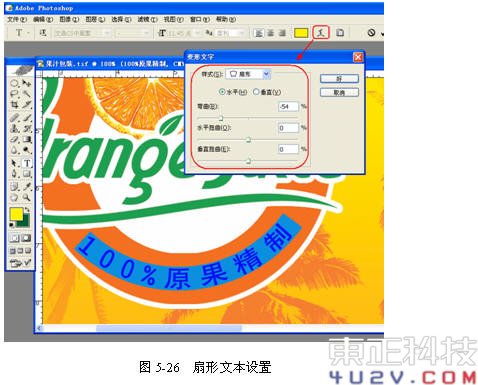Open the 滤镜 (Filter) menu
Viewport: 478px width, 385px height.
pyautogui.click(x=147, y=20)
